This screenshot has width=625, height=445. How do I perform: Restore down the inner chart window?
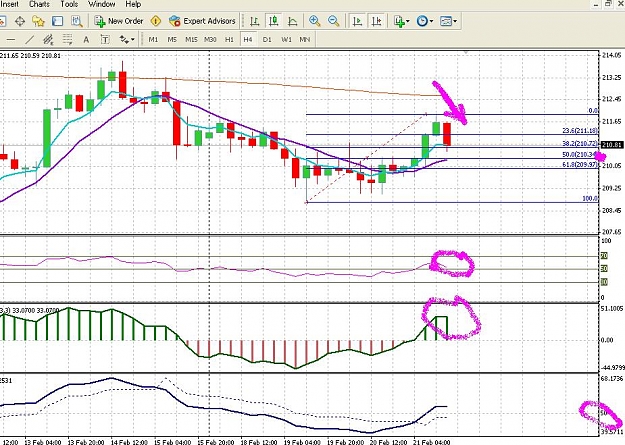click(x=608, y=4)
